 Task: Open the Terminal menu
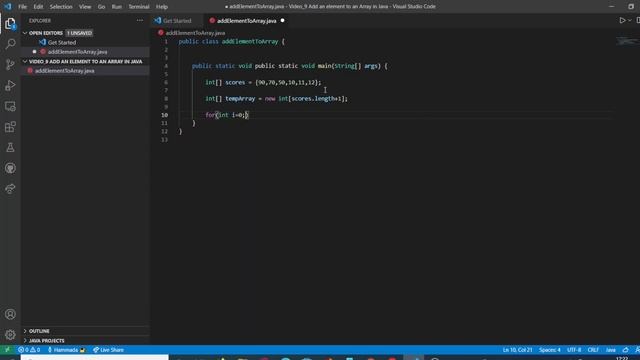139,7
